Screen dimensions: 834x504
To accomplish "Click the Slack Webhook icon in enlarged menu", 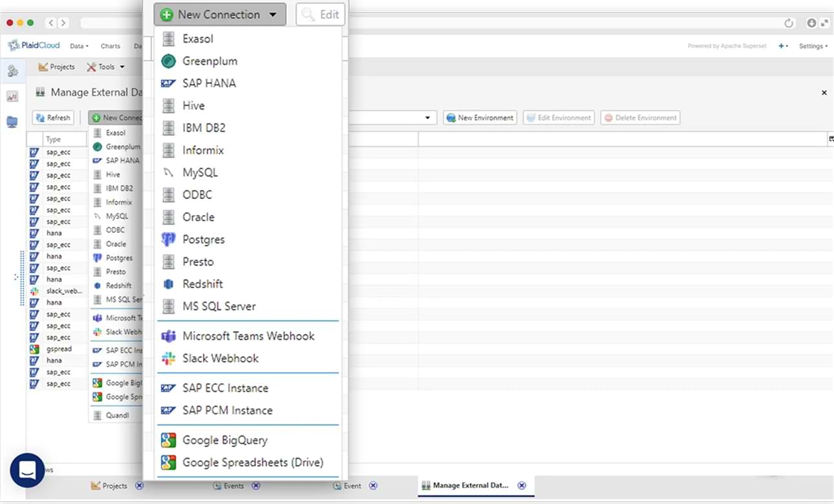I will tap(168, 359).
